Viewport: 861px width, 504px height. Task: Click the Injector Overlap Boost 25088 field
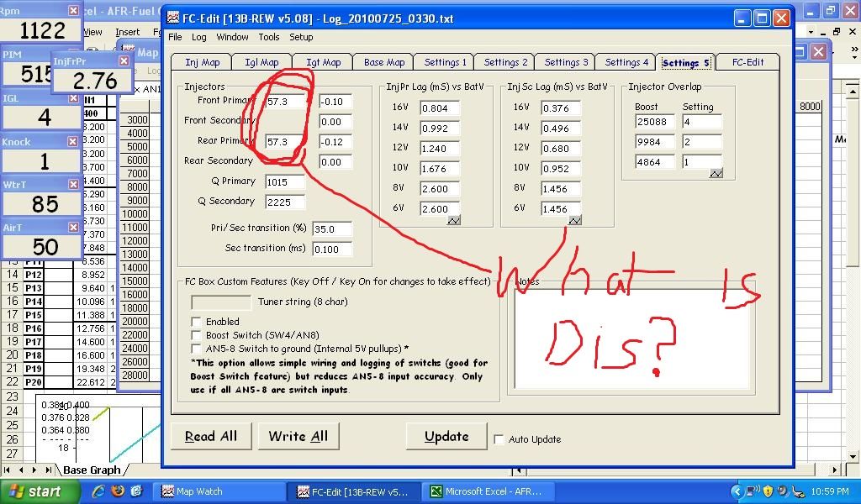(x=654, y=122)
